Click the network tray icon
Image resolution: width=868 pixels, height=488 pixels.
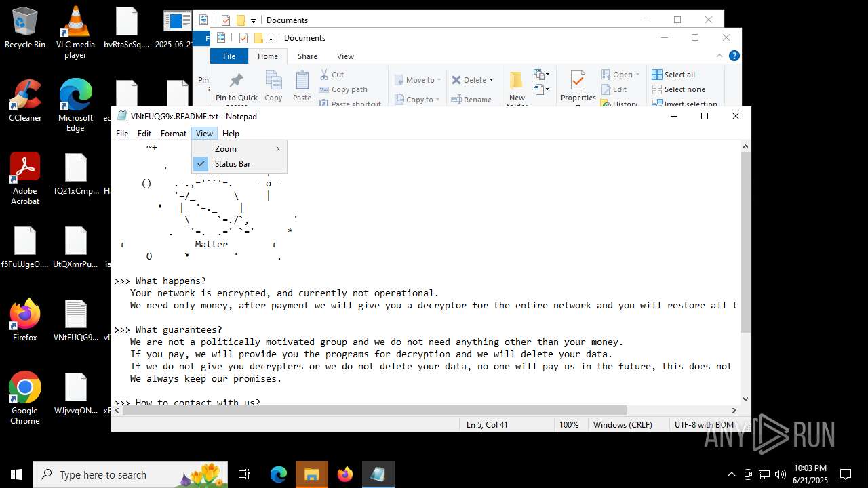pos(764,474)
